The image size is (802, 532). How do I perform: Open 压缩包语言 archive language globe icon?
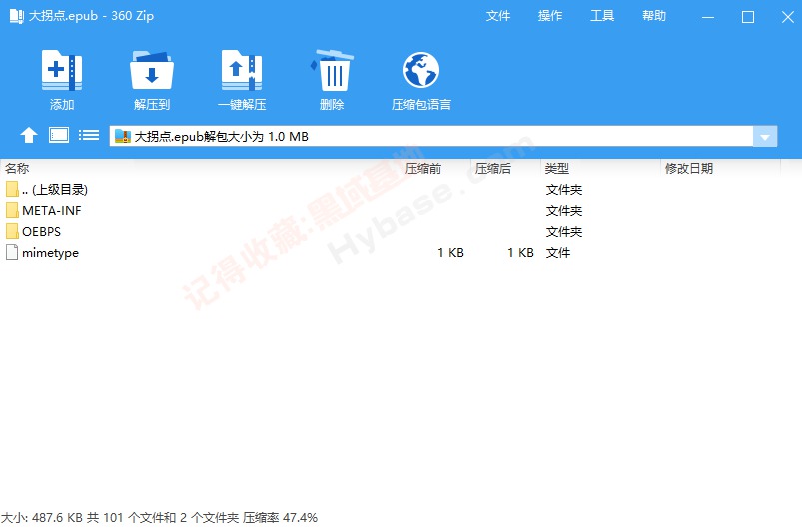[x=420, y=70]
